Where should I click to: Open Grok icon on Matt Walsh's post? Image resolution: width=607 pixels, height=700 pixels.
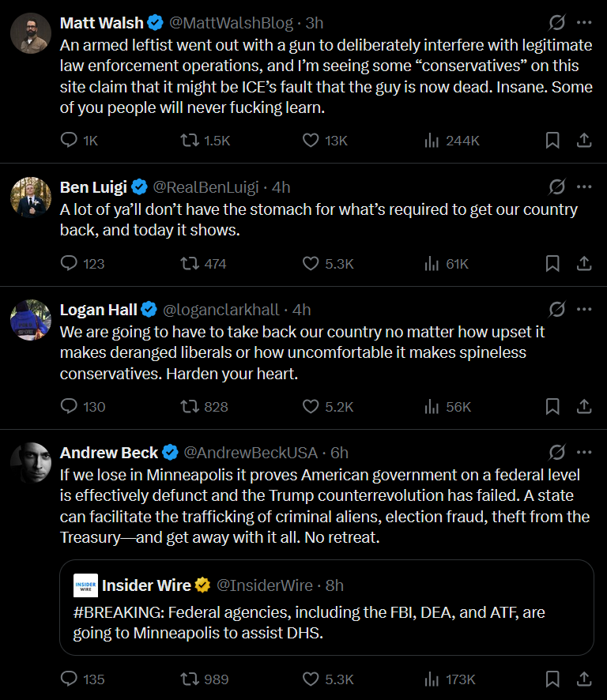click(556, 23)
